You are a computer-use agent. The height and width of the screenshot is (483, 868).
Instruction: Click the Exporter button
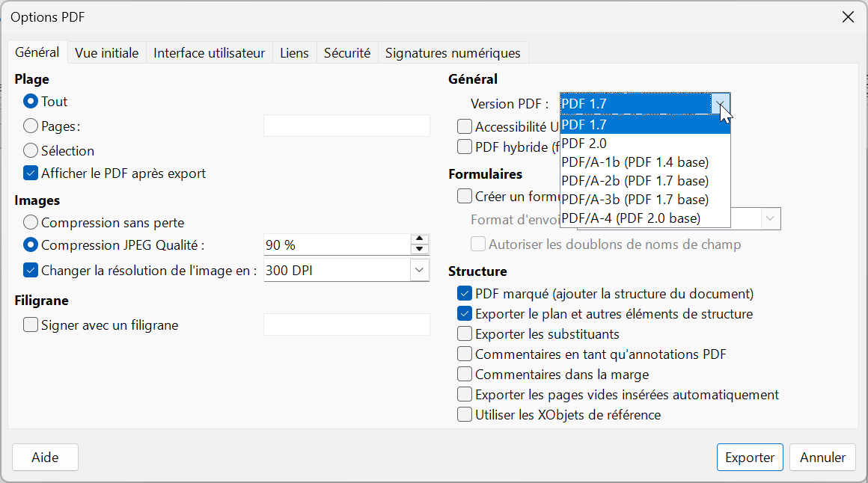[x=749, y=458]
